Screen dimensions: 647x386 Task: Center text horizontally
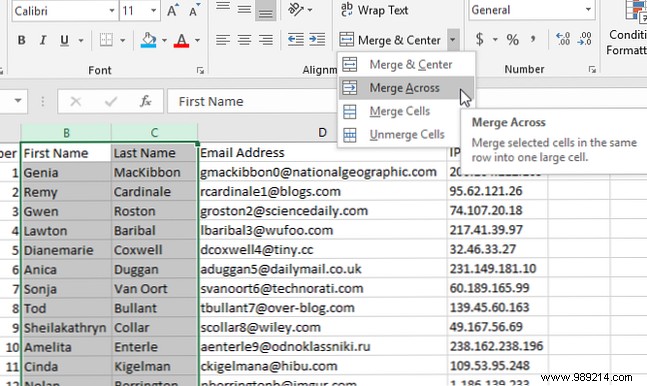coord(244,40)
